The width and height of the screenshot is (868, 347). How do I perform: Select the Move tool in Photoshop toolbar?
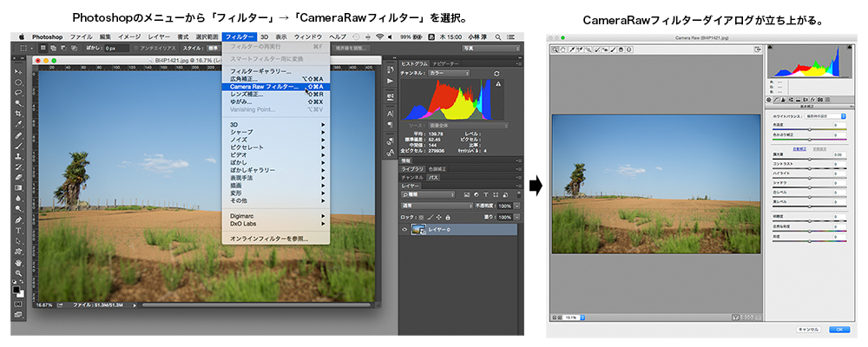click(x=17, y=71)
